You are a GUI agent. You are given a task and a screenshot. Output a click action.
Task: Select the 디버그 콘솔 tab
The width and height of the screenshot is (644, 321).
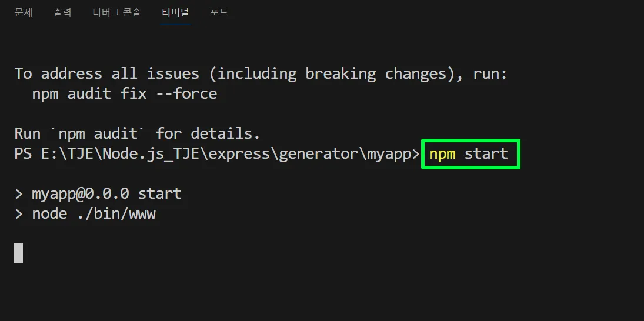point(116,12)
